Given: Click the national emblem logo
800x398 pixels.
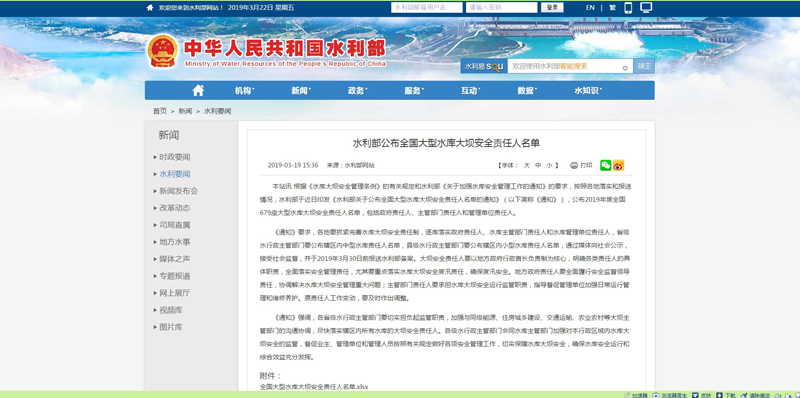Looking at the screenshot, I should [163, 51].
